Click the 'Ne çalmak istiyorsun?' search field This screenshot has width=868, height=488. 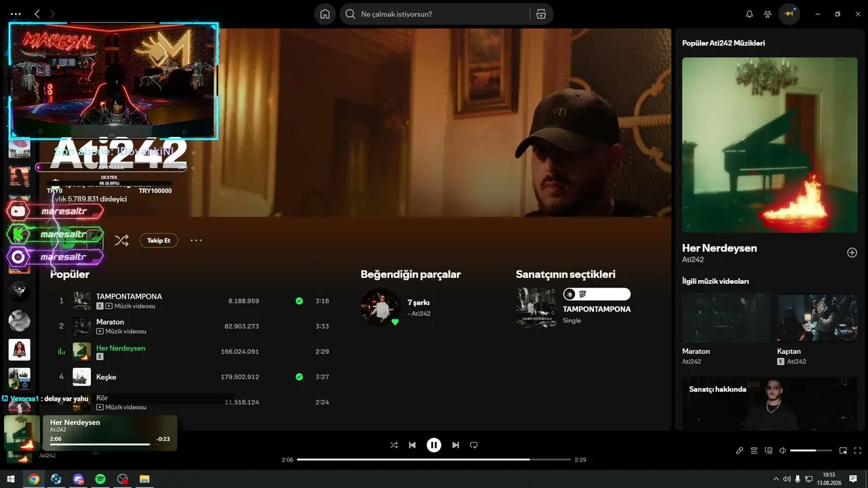pos(435,14)
